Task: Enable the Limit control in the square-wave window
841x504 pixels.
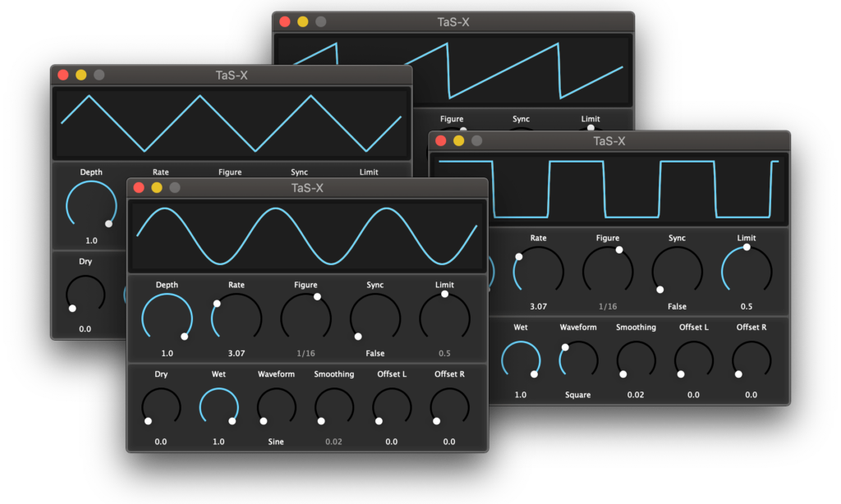Action: [x=746, y=269]
